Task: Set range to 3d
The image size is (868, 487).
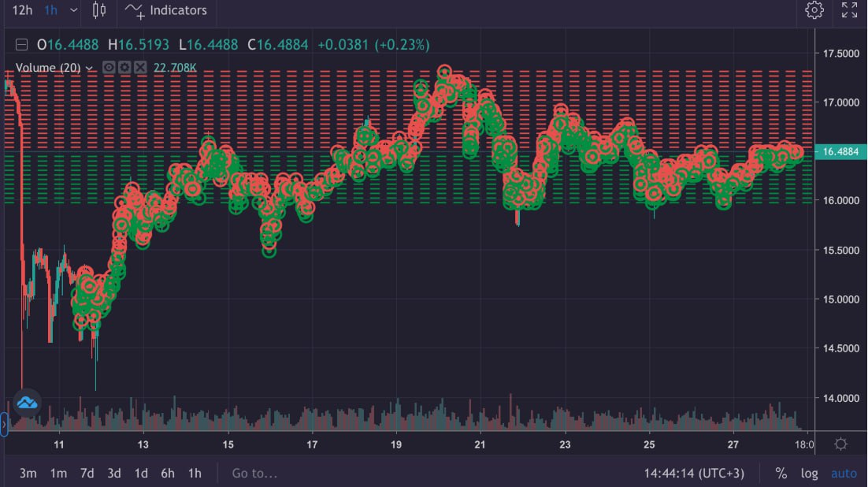Action: pos(114,473)
